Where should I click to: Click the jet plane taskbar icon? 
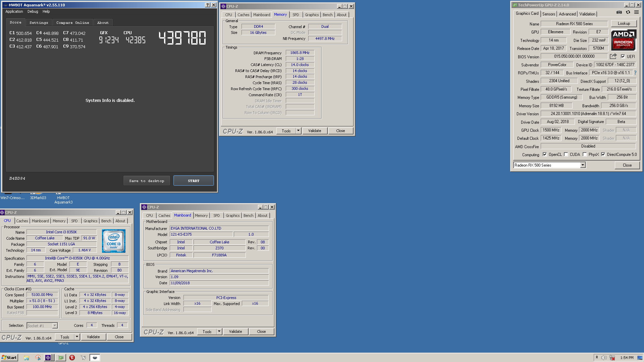pyautogui.click(x=83, y=358)
